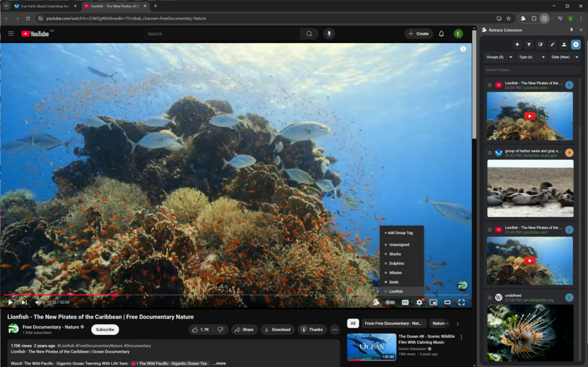Click the Retrace edit pencil icon
The width and height of the screenshot is (588, 367).
coord(541,44)
